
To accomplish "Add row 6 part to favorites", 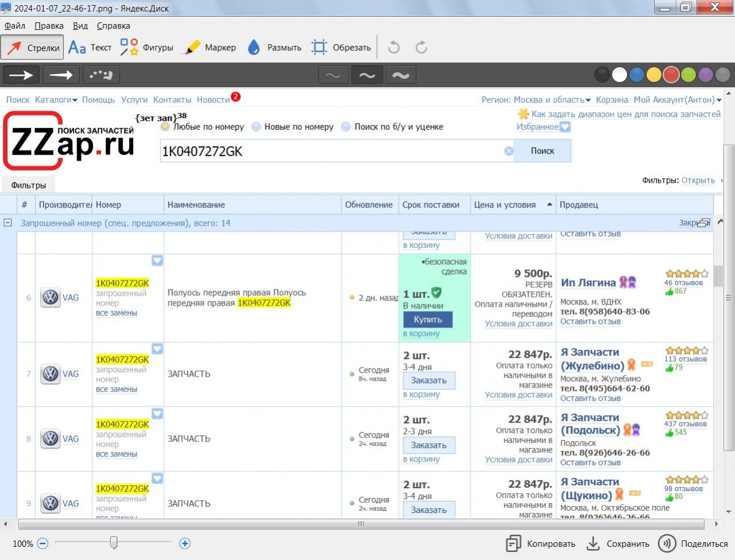I will click(x=157, y=261).
